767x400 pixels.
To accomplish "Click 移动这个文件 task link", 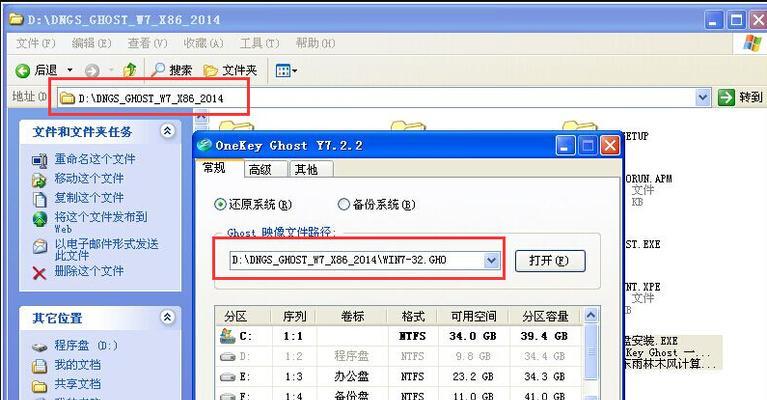I will point(89,178).
